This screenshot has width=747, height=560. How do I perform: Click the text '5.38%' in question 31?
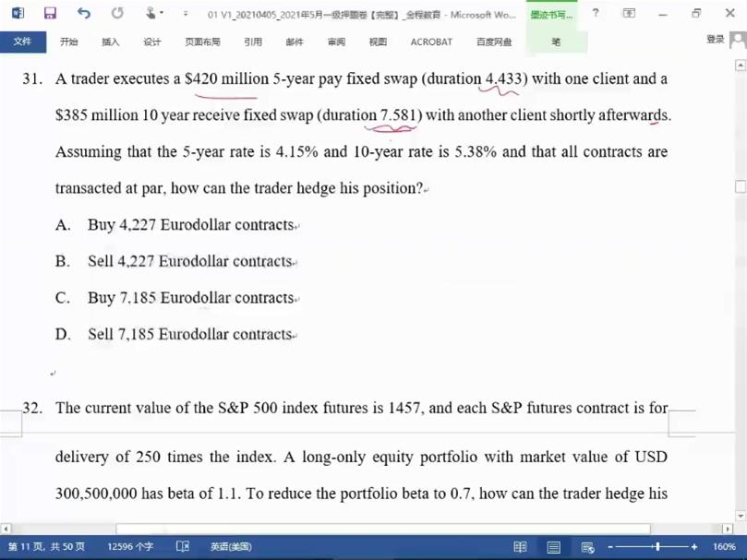click(476, 152)
